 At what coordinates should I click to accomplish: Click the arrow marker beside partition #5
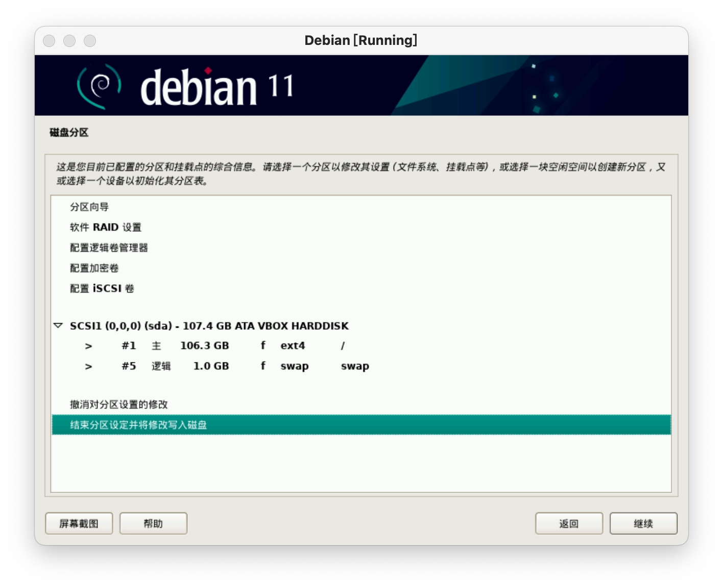88,366
